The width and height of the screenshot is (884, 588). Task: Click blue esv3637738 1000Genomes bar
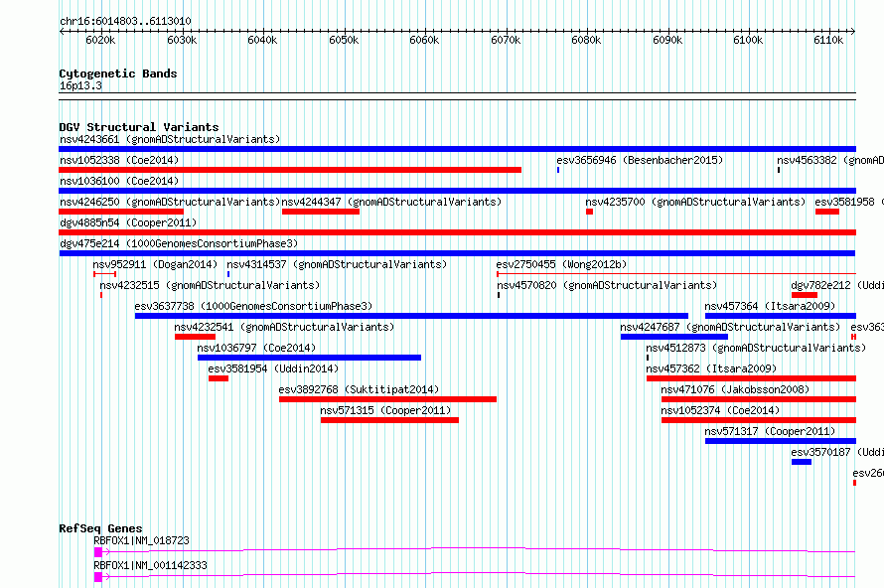tap(411, 316)
